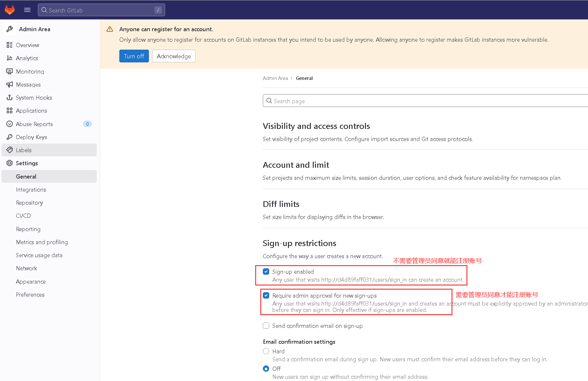This screenshot has width=588, height=381.
Task: Open Appearance settings
Action: tap(49, 281)
